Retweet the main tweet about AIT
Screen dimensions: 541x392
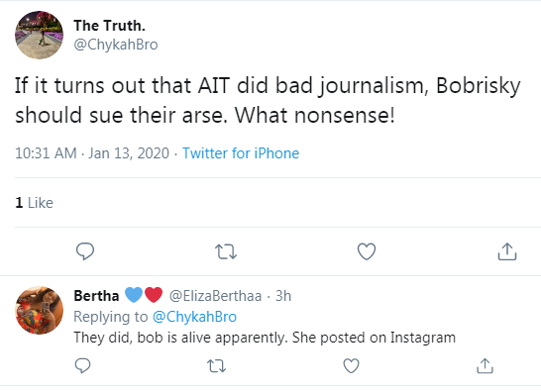pos(226,251)
